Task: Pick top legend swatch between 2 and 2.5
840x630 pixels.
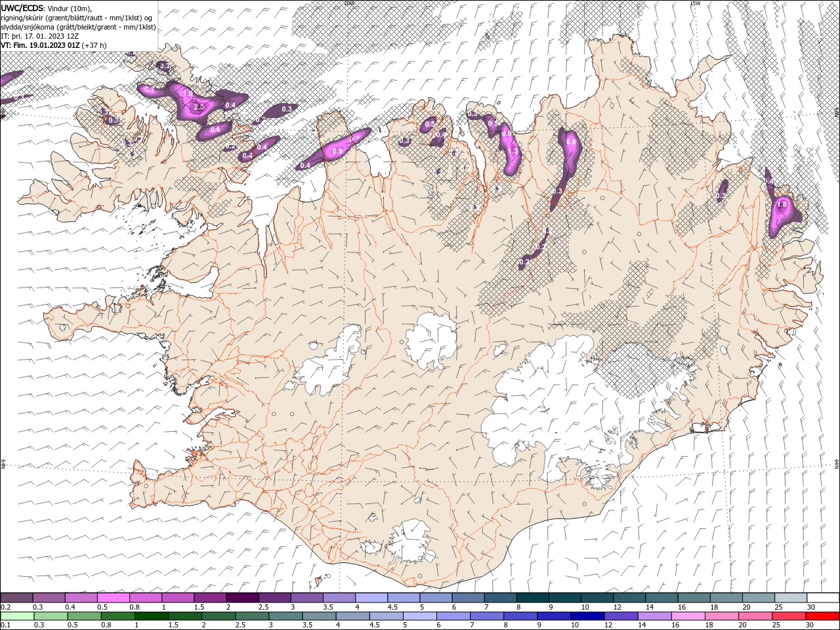Action: (241, 597)
